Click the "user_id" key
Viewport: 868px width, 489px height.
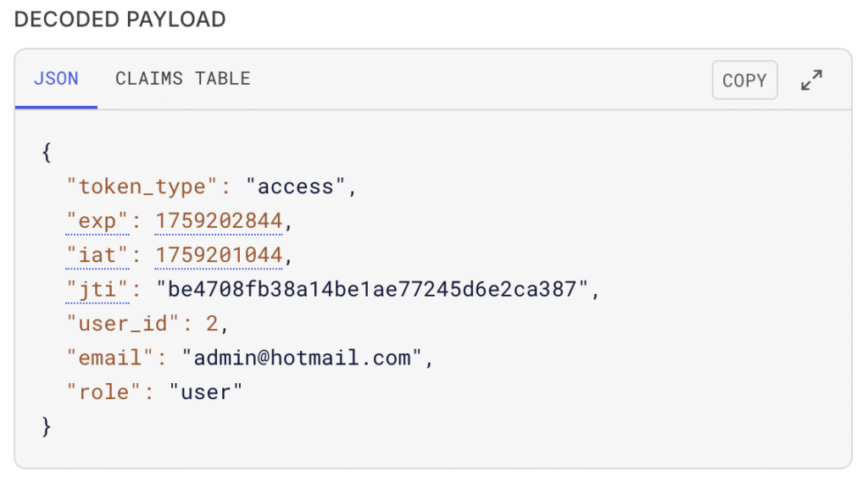(124, 323)
